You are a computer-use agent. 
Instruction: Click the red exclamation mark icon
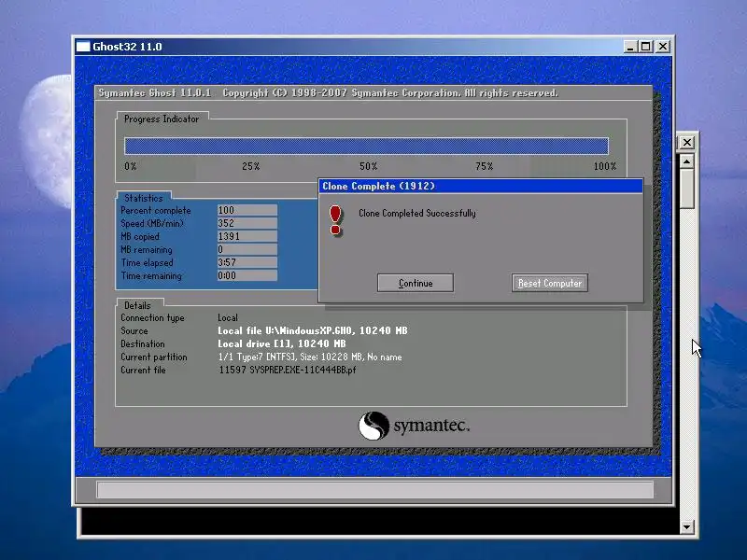coord(335,220)
